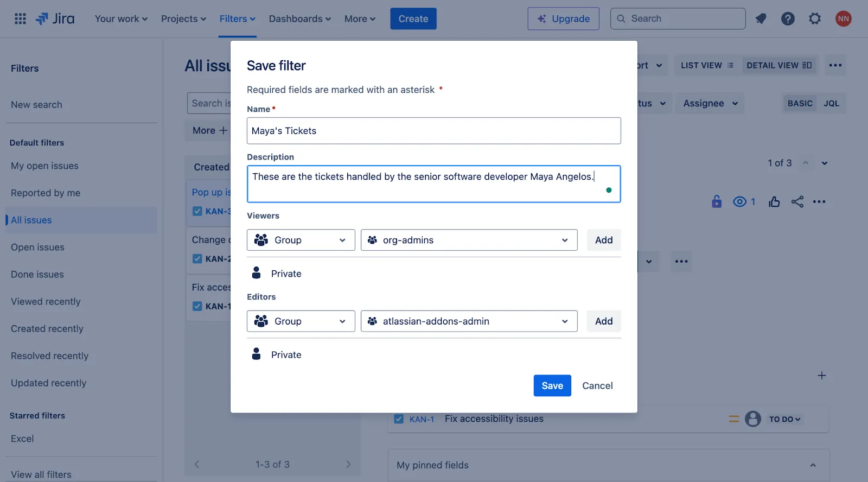Switch search mode to JQL
Viewport: 868px width, 482px height.
pos(831,103)
